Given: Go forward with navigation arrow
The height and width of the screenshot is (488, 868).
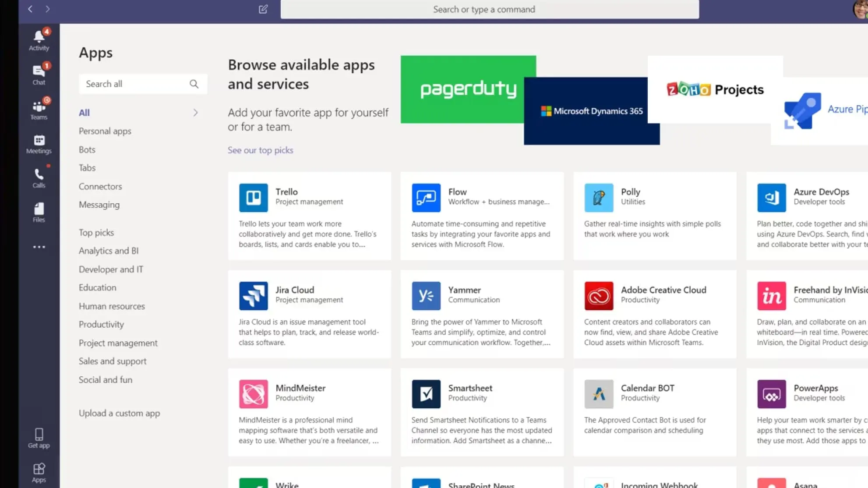Looking at the screenshot, I should (47, 9).
